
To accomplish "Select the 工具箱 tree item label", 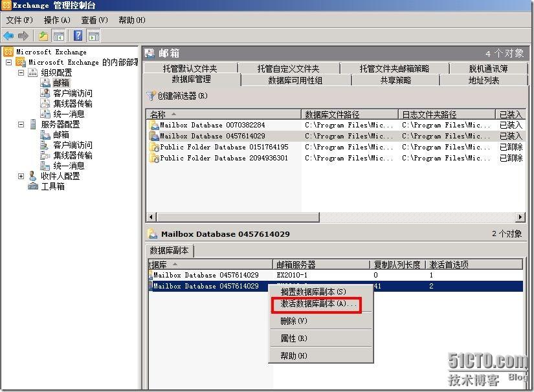I will 53,186.
